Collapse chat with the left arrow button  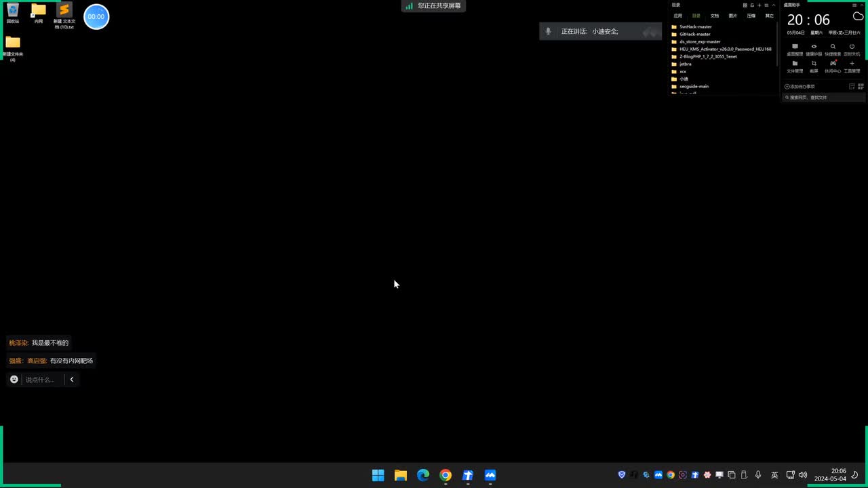[72, 380]
